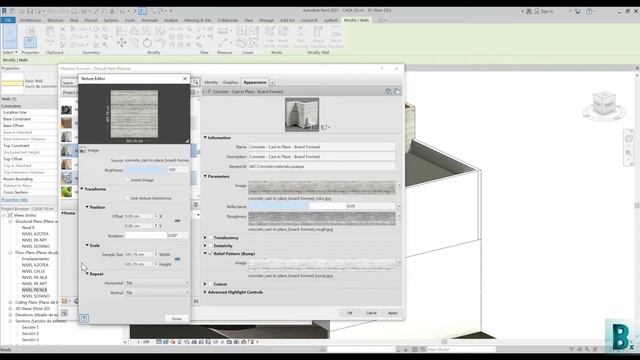
Task: Collapse the Scale section
Action: click(87, 245)
